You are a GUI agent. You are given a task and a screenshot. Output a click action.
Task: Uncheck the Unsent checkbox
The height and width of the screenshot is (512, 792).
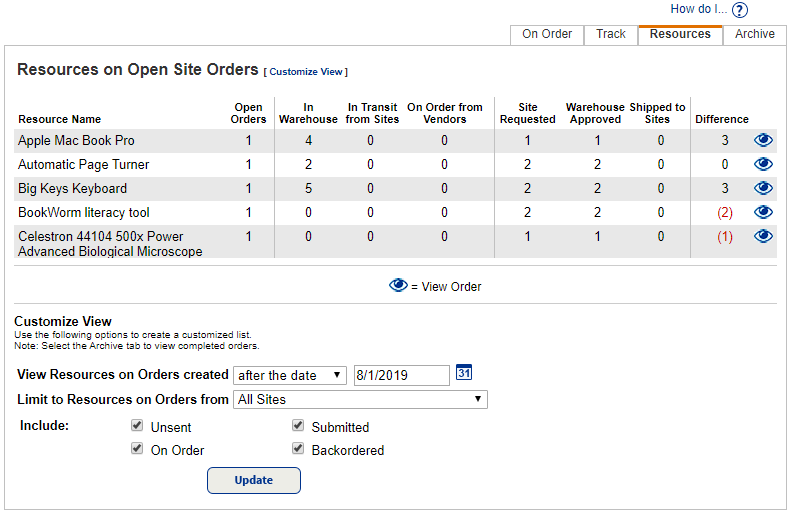[x=137, y=425]
